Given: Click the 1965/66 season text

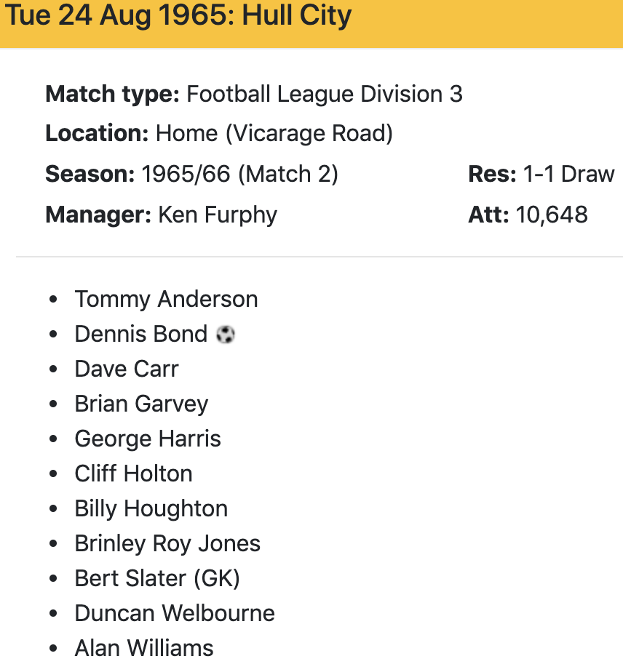Looking at the screenshot, I should pyautogui.click(x=186, y=175).
